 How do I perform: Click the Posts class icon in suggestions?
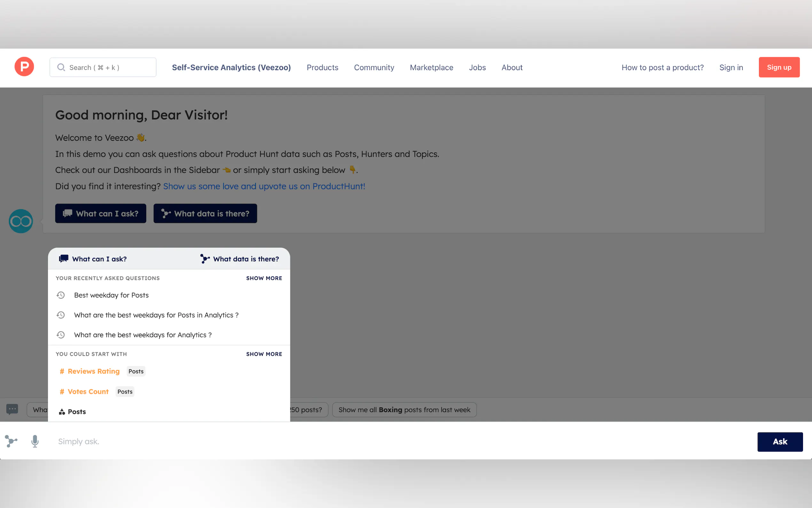pyautogui.click(x=62, y=412)
